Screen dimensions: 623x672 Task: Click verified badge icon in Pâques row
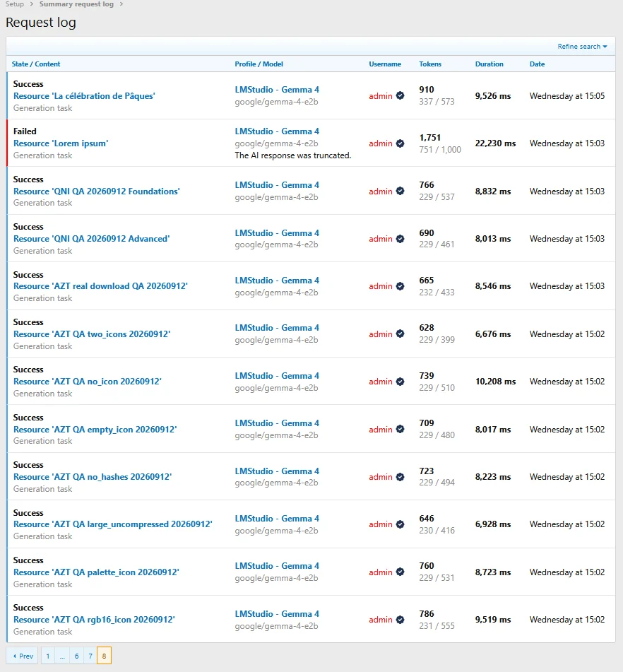(x=400, y=95)
